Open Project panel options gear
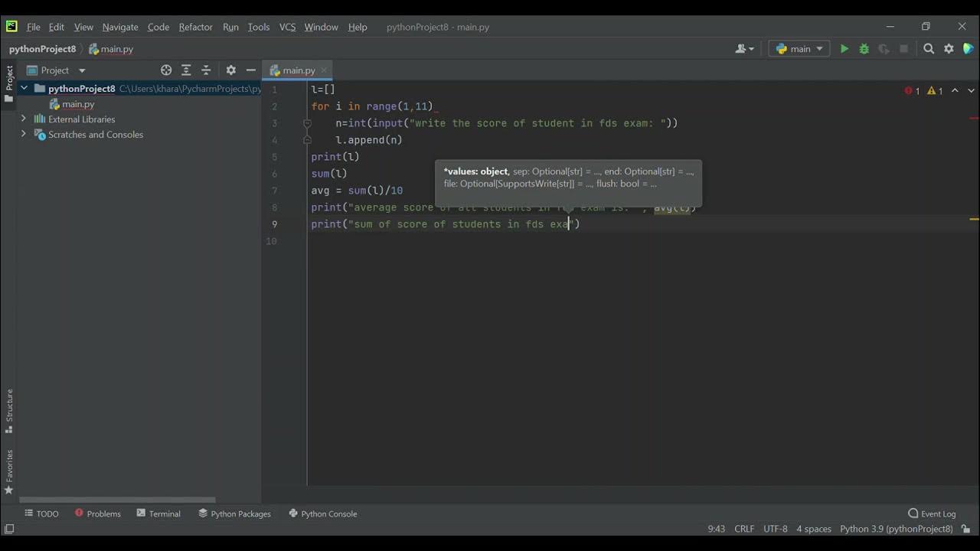Screen dimensions: 980x551 point(230,70)
